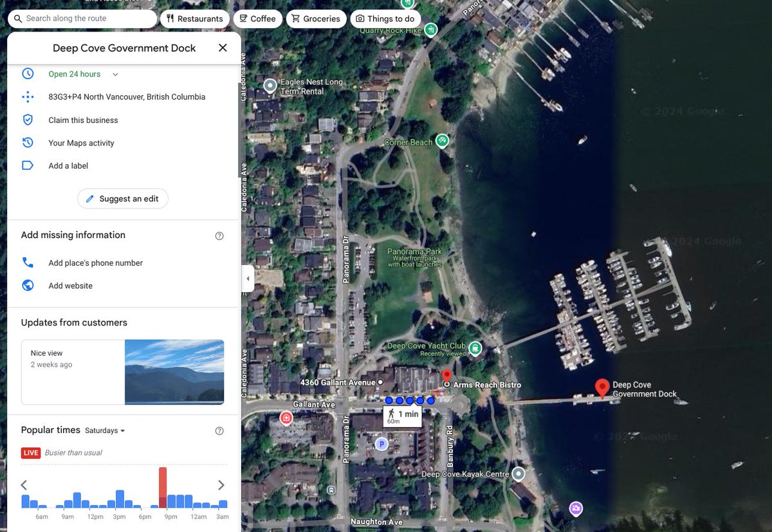The image size is (772, 532).
Task: Click the clock hours icon
Action: [x=28, y=74]
